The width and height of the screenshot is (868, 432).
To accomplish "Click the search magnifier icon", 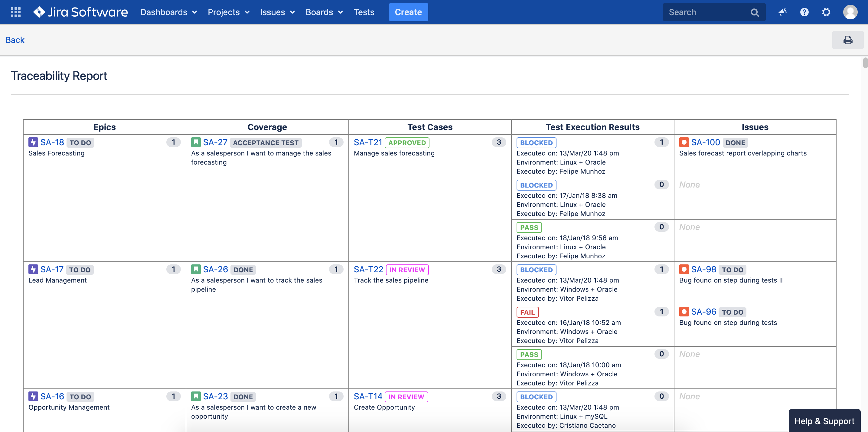I will tap(755, 12).
